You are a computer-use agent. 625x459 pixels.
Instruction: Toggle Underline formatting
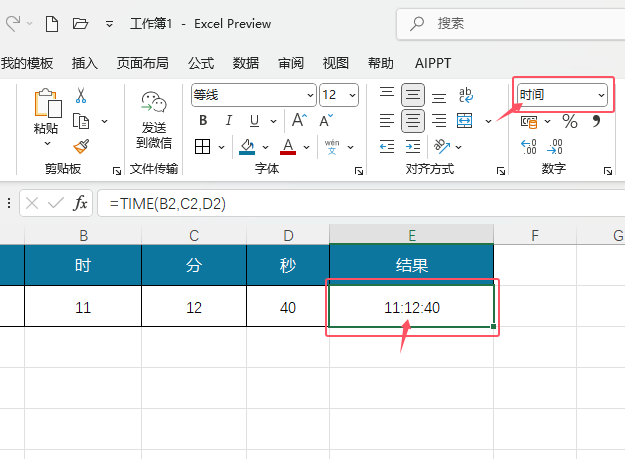pos(254,120)
